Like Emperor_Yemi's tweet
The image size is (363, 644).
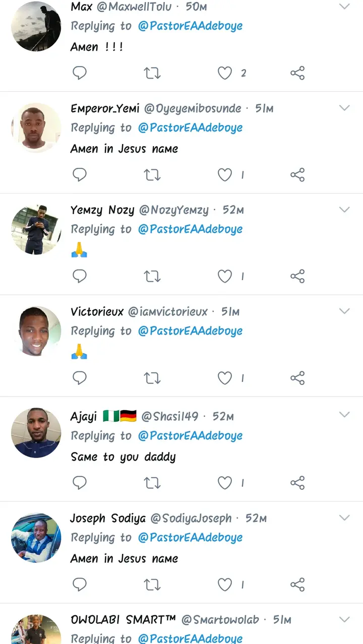[x=225, y=175]
